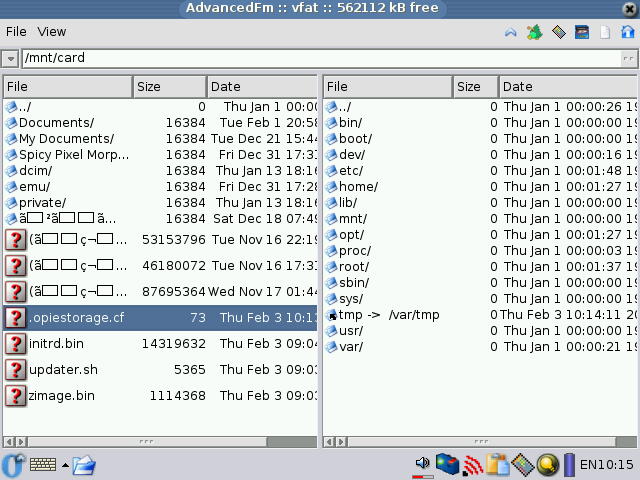Open the clipboard tray icon
Screen dimensions: 640x480
click(497, 465)
